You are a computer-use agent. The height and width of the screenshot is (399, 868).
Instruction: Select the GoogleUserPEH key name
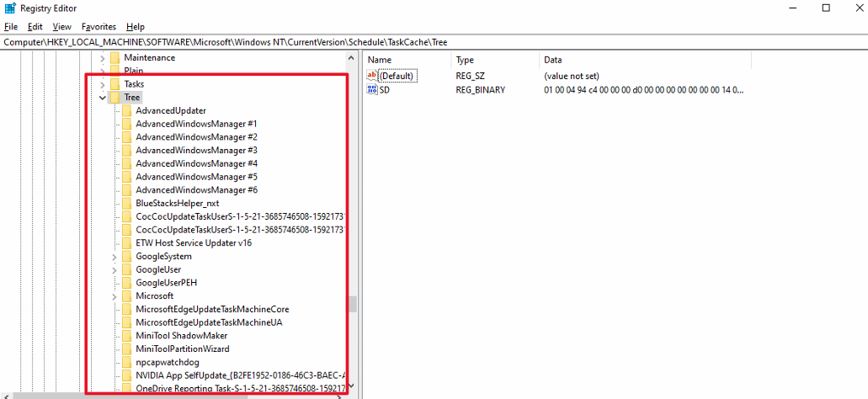(167, 283)
